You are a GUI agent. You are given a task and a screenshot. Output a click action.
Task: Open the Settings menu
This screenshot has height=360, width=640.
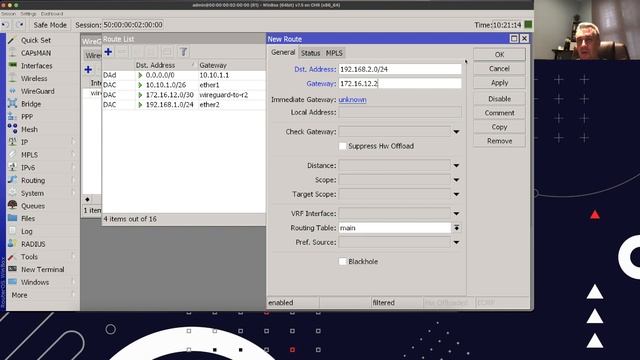[x=28, y=14]
